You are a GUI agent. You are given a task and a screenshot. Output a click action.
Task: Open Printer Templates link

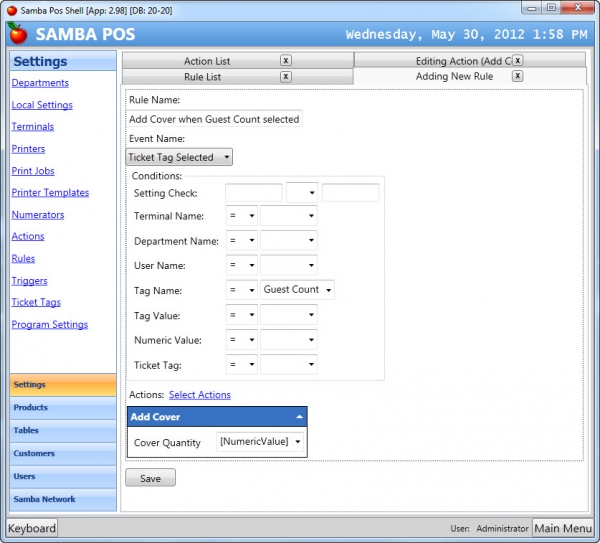(50, 192)
